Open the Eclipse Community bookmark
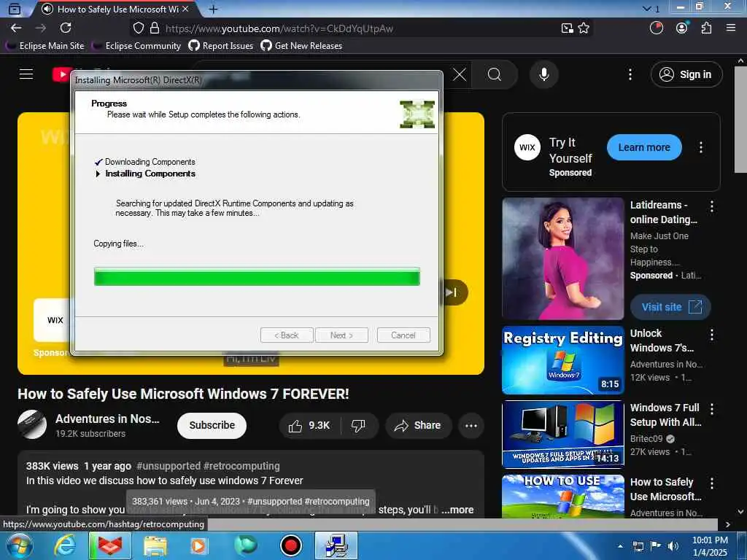747x560 pixels. [x=136, y=46]
